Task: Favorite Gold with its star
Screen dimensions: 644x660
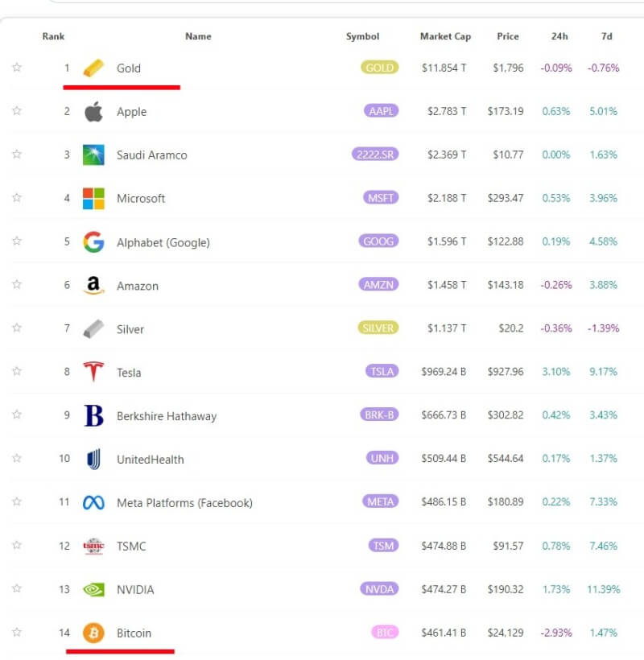Action: [x=17, y=67]
